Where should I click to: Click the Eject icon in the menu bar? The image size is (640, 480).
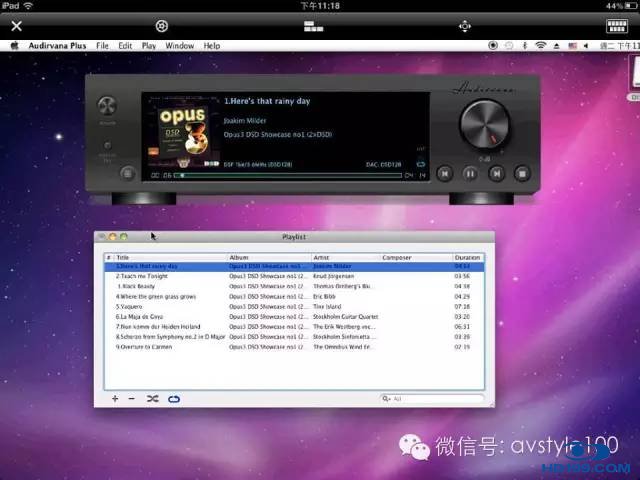[556, 46]
